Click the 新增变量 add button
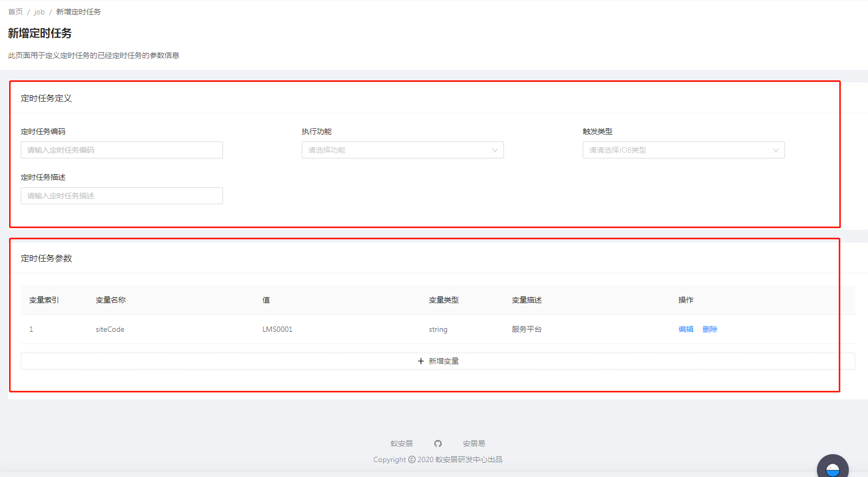Image resolution: width=868 pixels, height=477 pixels. [x=437, y=361]
